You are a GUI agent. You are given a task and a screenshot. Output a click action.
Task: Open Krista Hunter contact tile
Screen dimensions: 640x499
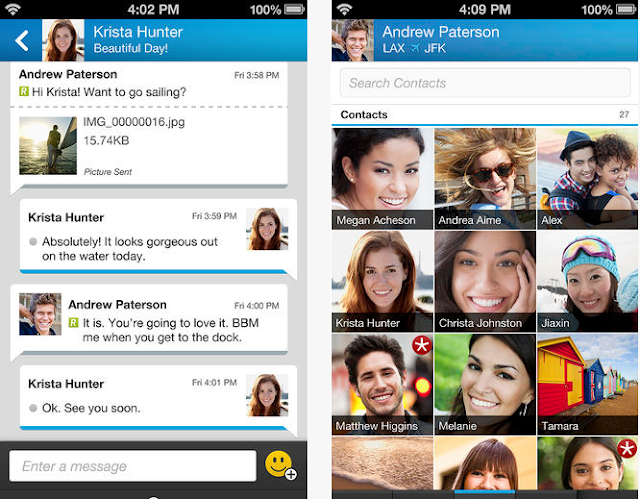[x=382, y=282]
